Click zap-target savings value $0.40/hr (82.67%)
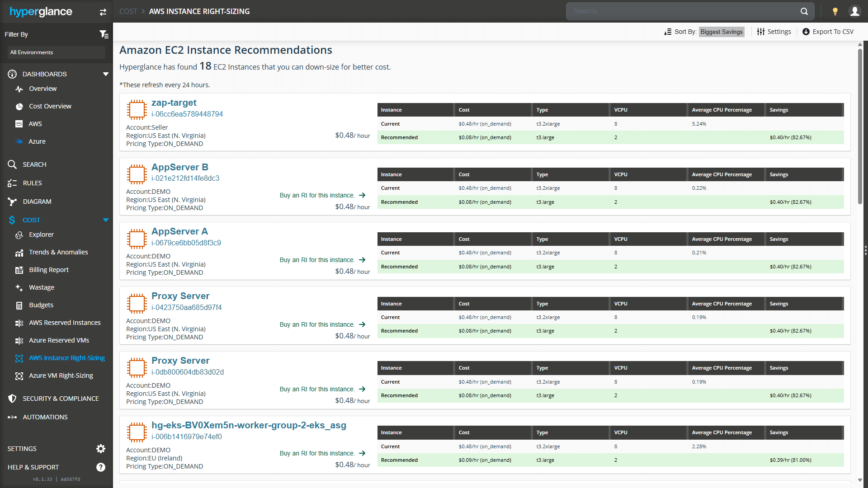Screen dimensions: 868x488 click(791, 137)
